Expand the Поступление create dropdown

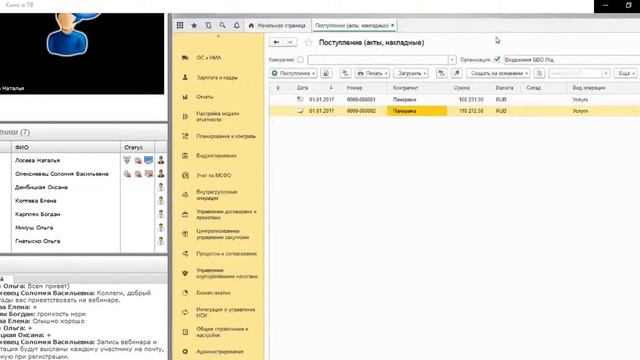(x=293, y=73)
